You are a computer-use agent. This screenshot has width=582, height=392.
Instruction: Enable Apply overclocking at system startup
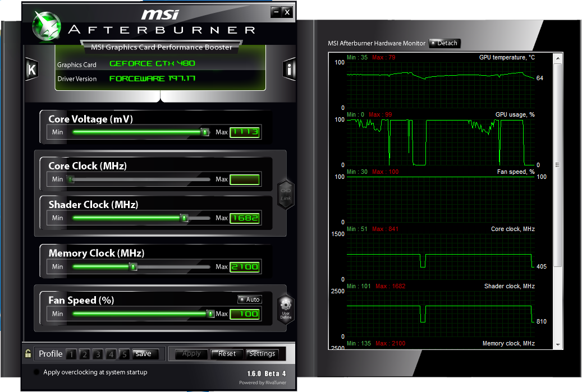pyautogui.click(x=37, y=372)
